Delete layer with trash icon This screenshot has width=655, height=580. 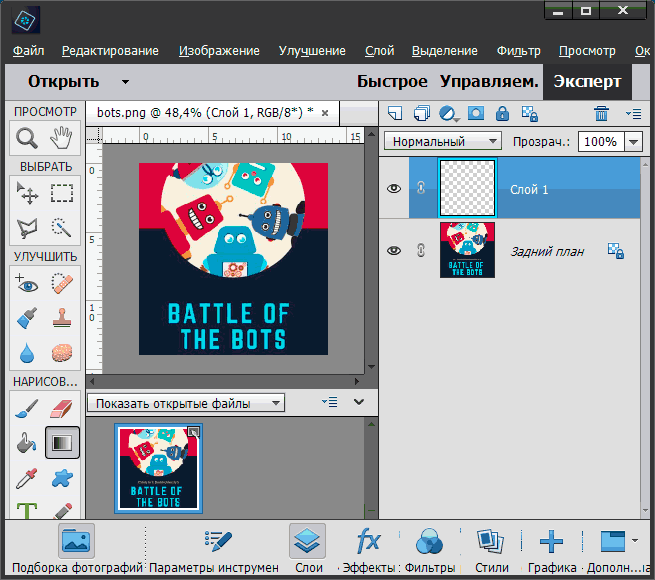pos(601,114)
